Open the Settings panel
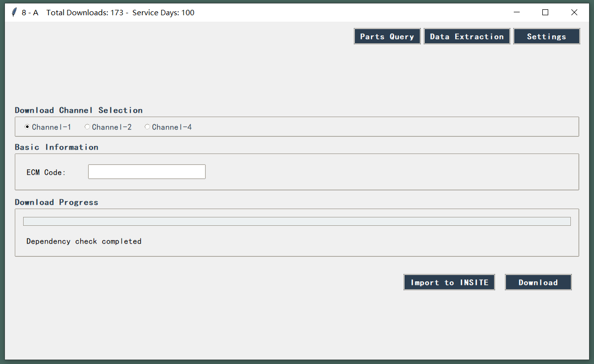Viewport: 594px width, 364px height. tap(546, 36)
